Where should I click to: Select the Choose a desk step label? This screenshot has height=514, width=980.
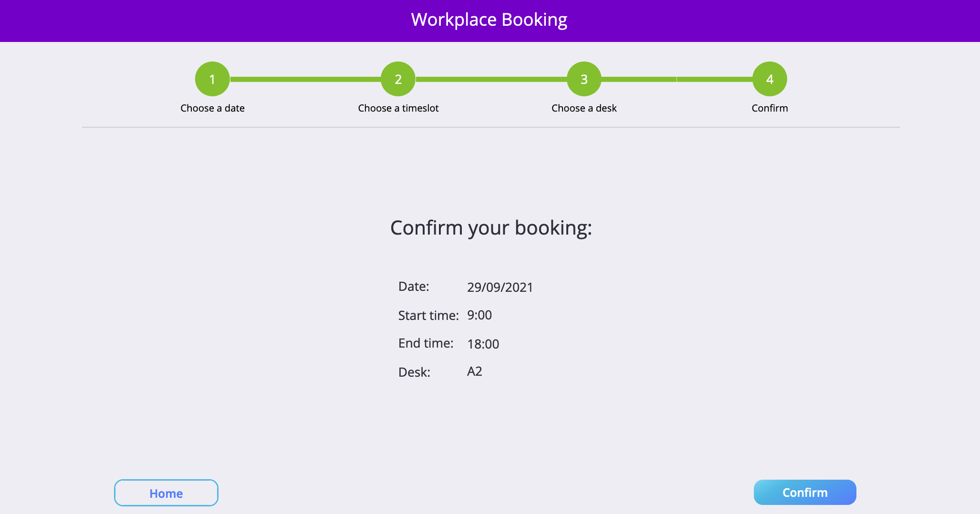[x=584, y=108]
